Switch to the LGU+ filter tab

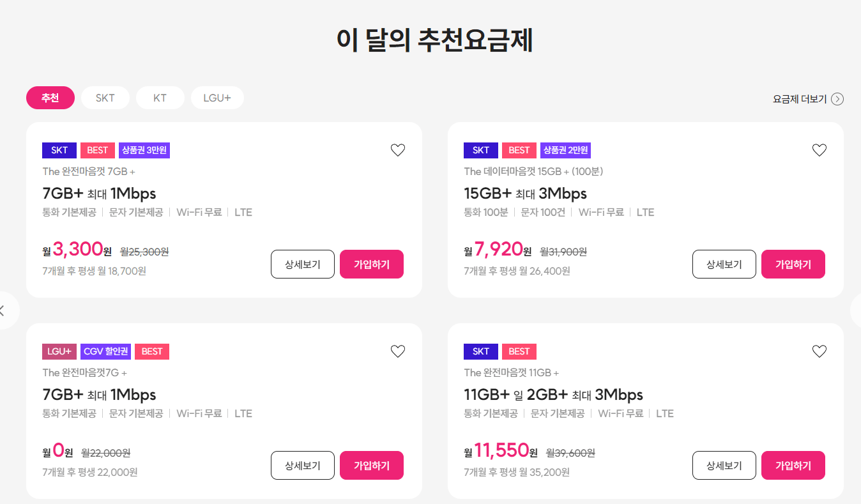[217, 98]
